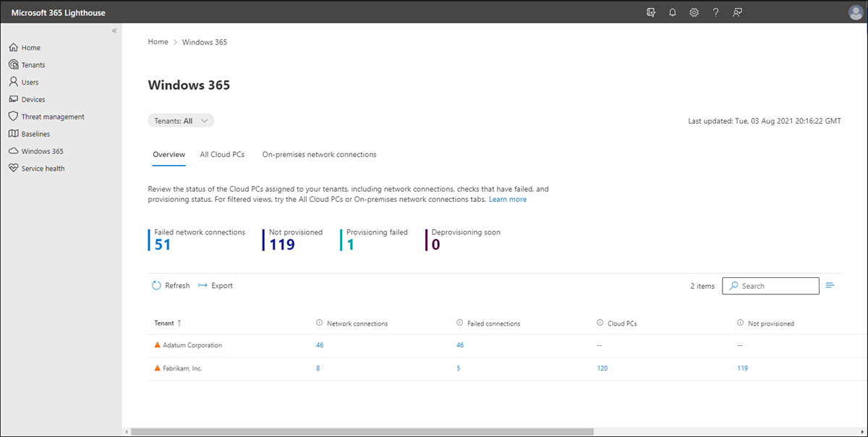Click info icon beside Cloud PCs
The width and height of the screenshot is (868, 437).
click(600, 323)
